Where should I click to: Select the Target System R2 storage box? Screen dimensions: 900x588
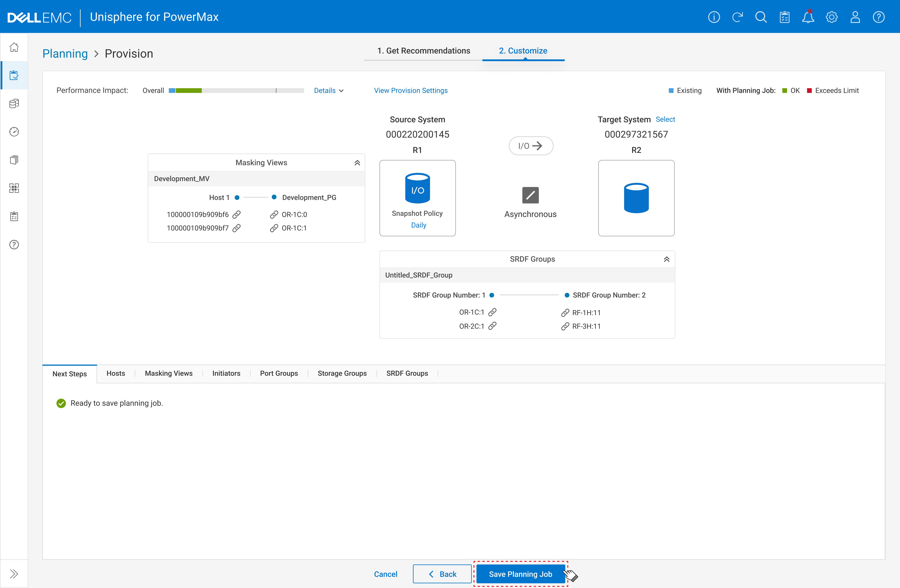(636, 198)
